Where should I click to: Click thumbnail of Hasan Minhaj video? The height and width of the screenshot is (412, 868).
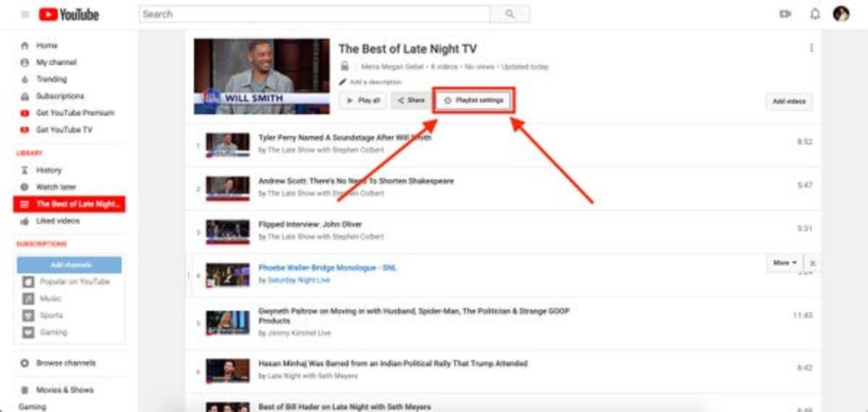tap(228, 371)
